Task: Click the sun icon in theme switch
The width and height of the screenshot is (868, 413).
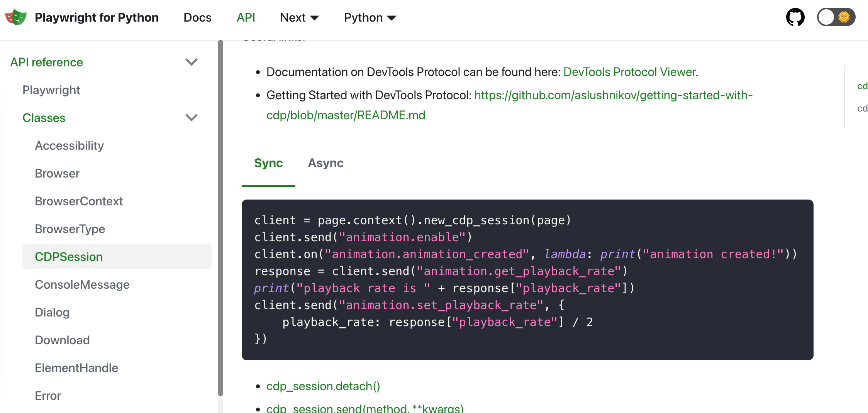Action: (845, 17)
